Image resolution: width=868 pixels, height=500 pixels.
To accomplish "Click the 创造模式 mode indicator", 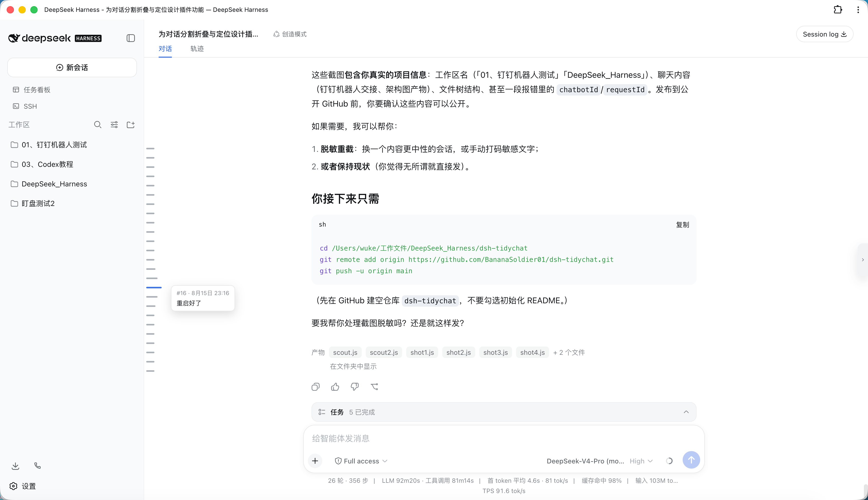I will [x=290, y=34].
